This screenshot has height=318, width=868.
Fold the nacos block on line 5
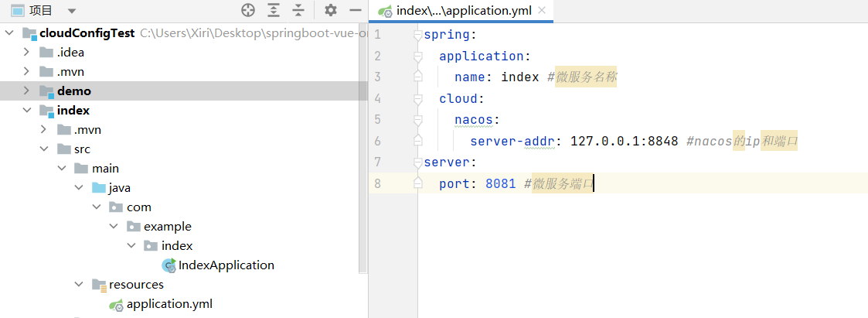pos(418,120)
